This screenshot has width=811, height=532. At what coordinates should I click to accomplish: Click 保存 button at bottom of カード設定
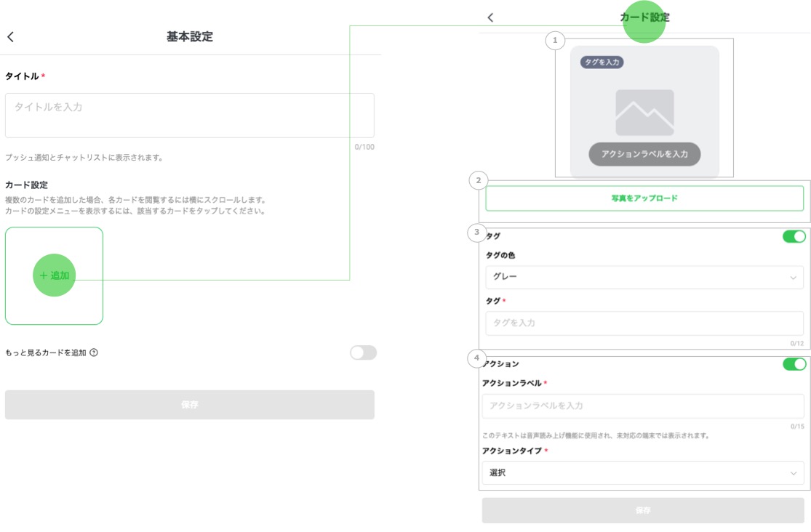[x=643, y=511]
